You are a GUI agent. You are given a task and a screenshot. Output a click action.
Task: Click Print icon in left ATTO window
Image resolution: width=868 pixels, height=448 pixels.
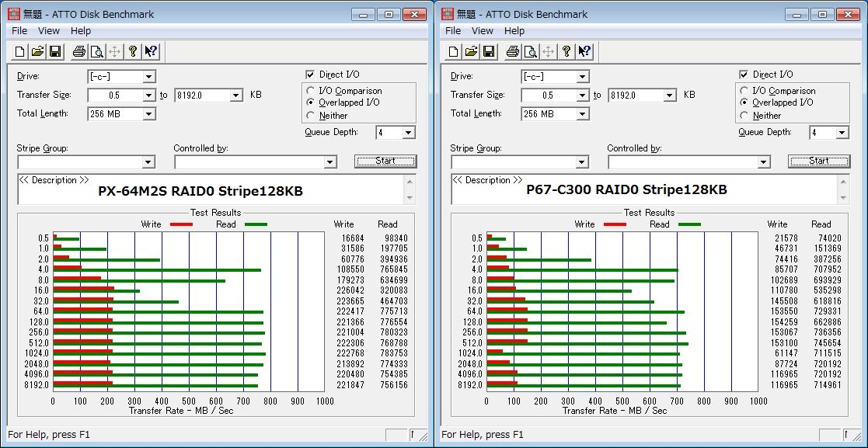(79, 52)
